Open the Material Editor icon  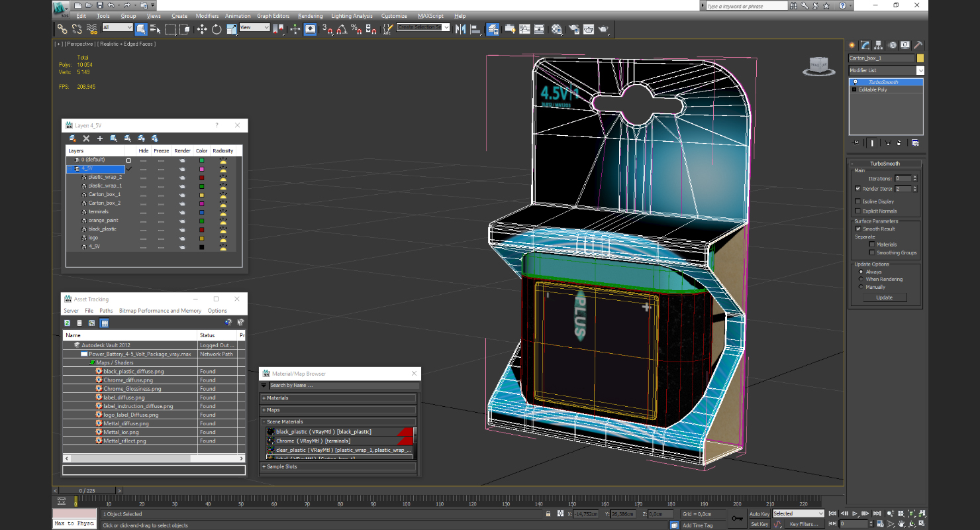coord(557,29)
